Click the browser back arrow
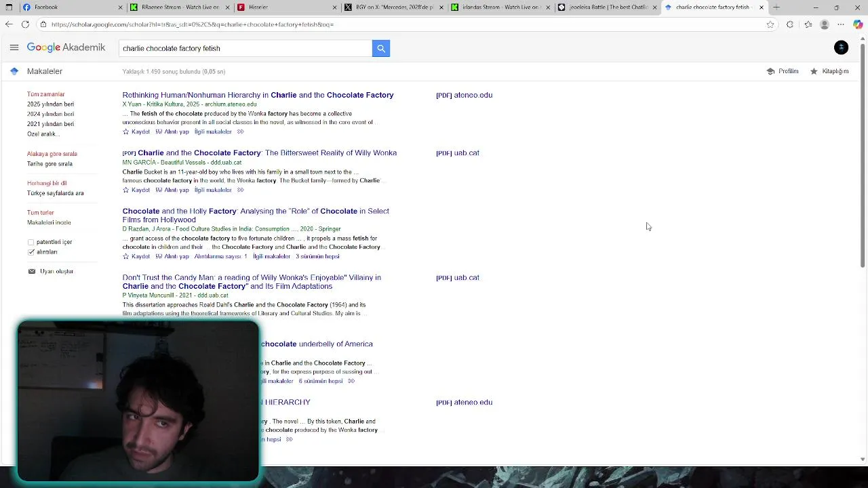Image resolution: width=868 pixels, height=488 pixels. click(x=8, y=24)
